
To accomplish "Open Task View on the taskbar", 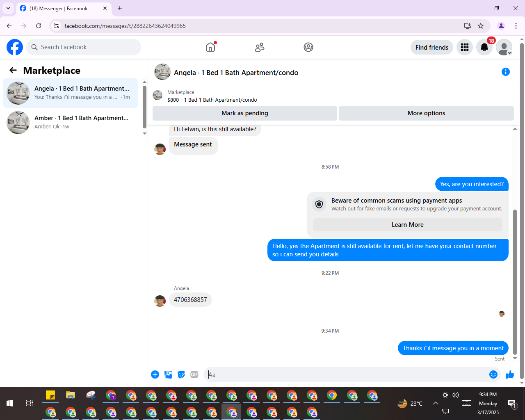I will coord(30,404).
